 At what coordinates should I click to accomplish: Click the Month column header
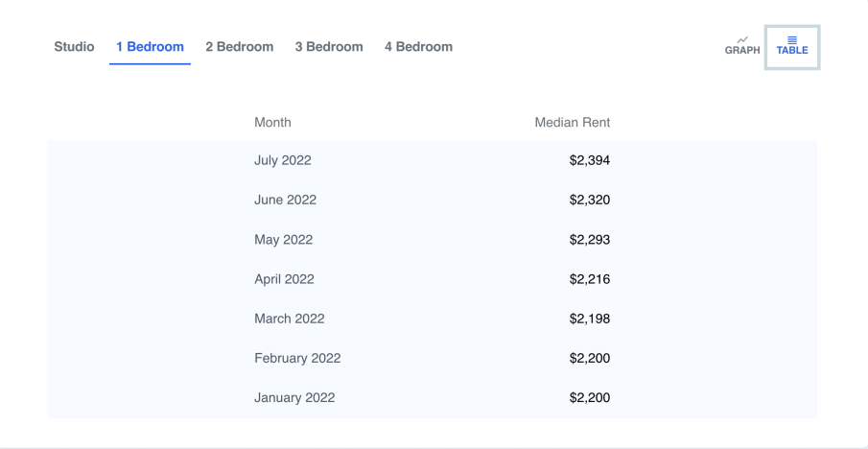(x=272, y=123)
